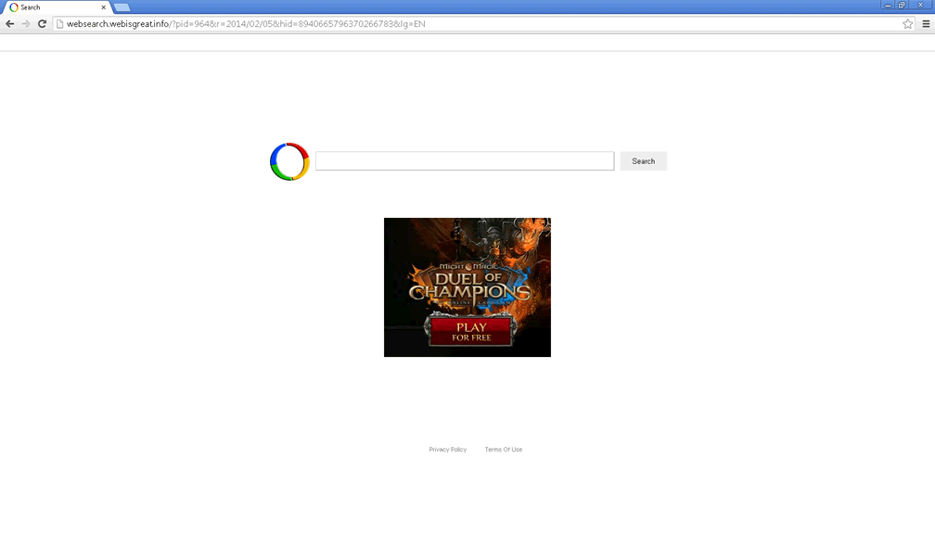Restore down the browser window
This screenshot has height=560, width=935.
pyautogui.click(x=902, y=5)
